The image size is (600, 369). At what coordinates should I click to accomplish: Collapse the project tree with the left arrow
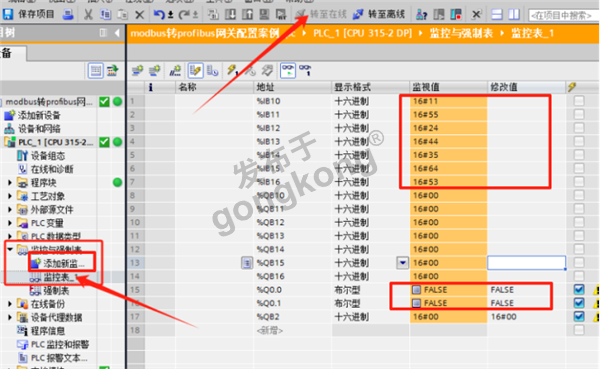click(117, 33)
